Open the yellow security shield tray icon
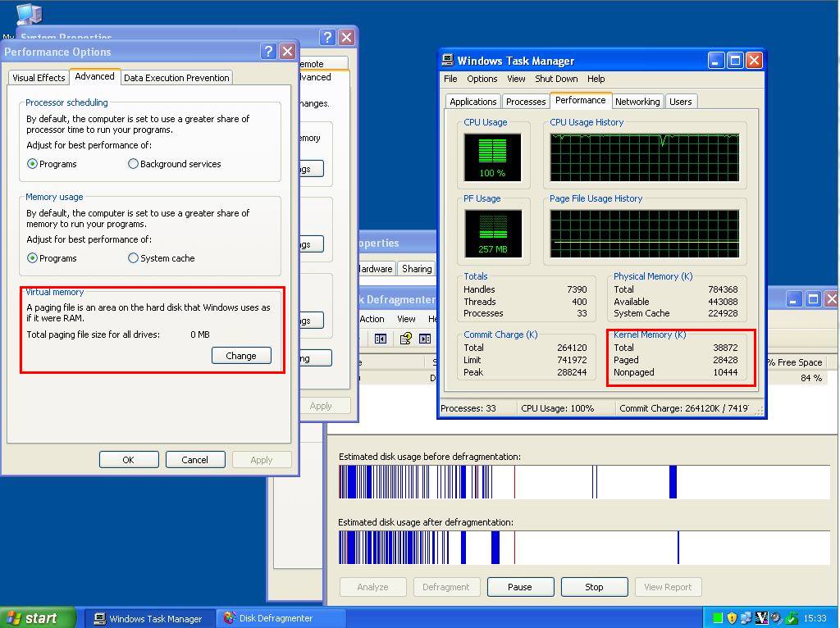The image size is (840, 628). point(731,618)
